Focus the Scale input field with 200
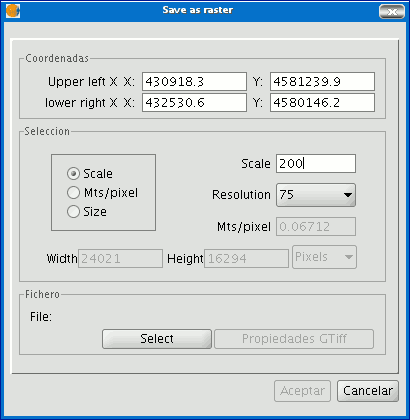The width and height of the screenshot is (410, 420). click(316, 163)
